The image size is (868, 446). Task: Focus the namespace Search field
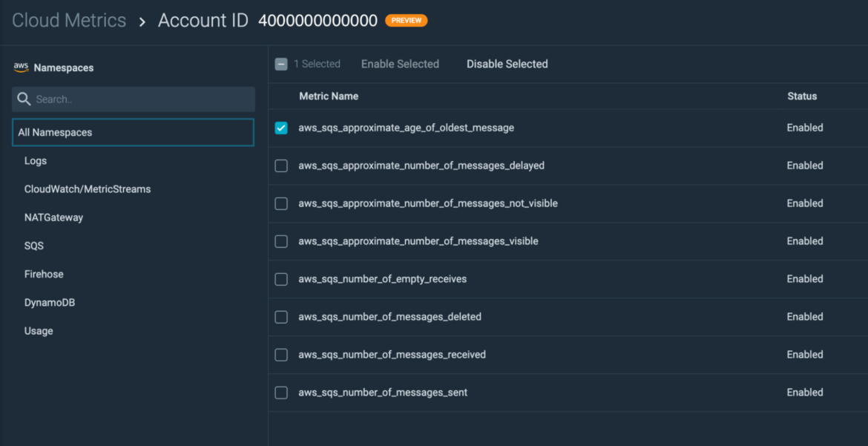[x=134, y=99]
